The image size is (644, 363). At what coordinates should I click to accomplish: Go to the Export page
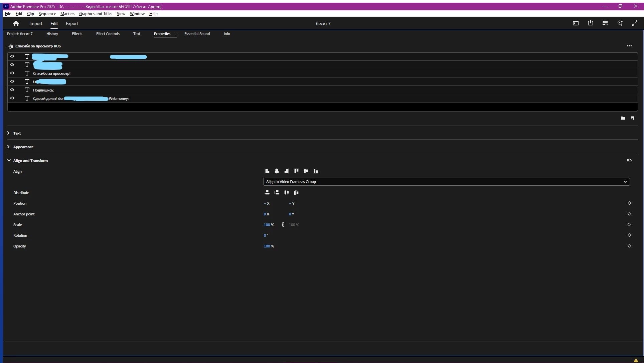[72, 23]
